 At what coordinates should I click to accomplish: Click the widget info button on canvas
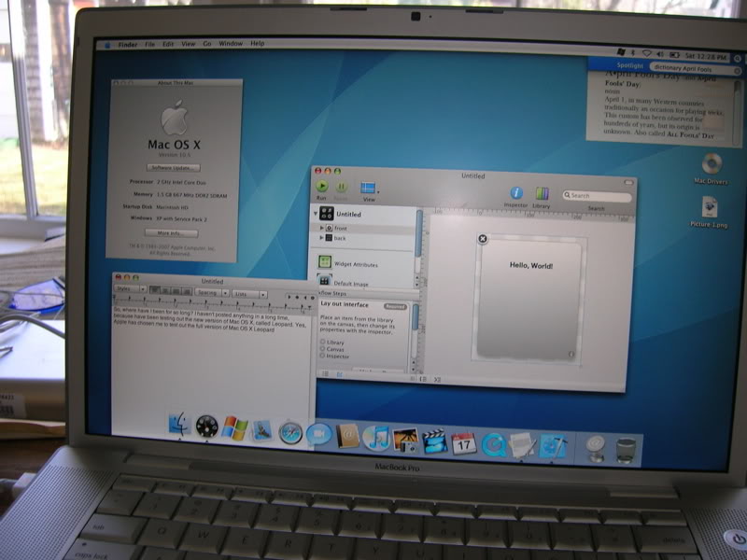point(571,354)
